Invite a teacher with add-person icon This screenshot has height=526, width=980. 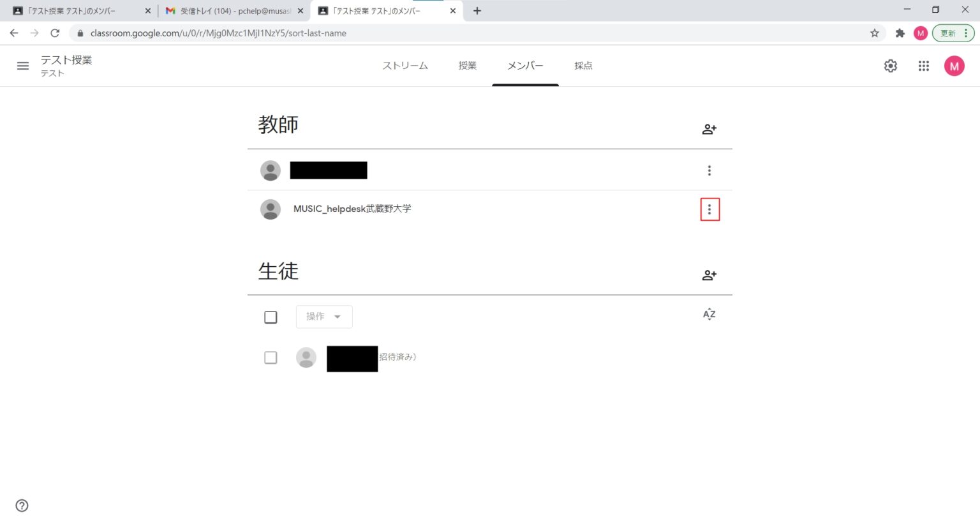coord(709,129)
